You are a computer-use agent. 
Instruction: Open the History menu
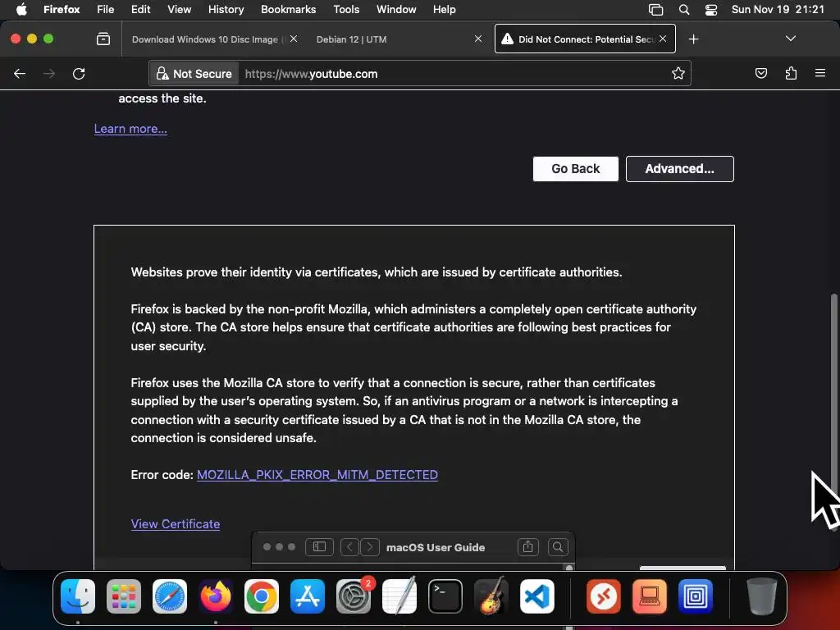(x=226, y=9)
